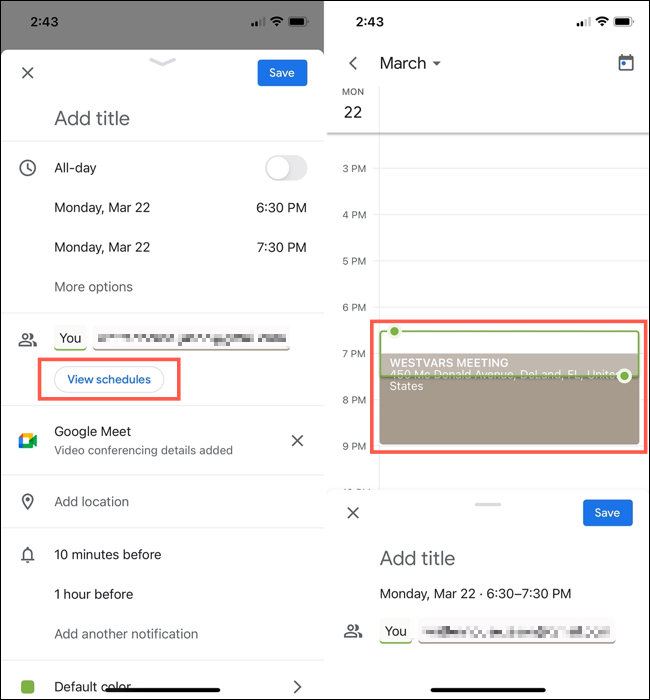Close the event editor with the X
The image size is (650, 700).
click(28, 73)
